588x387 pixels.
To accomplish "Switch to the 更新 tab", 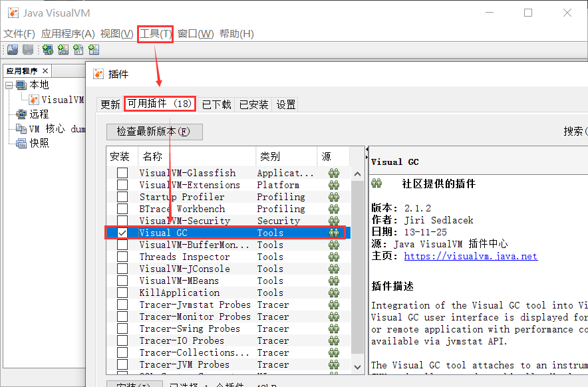I will point(110,104).
